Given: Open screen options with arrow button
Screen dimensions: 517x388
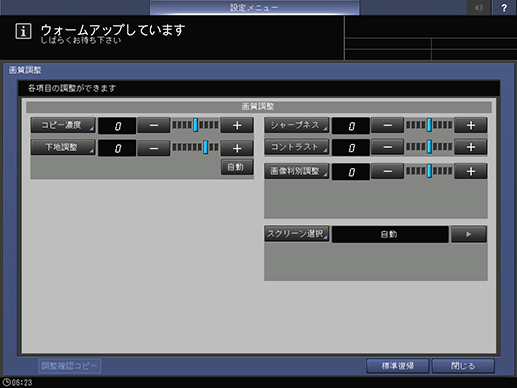Looking at the screenshot, I should (x=469, y=234).
